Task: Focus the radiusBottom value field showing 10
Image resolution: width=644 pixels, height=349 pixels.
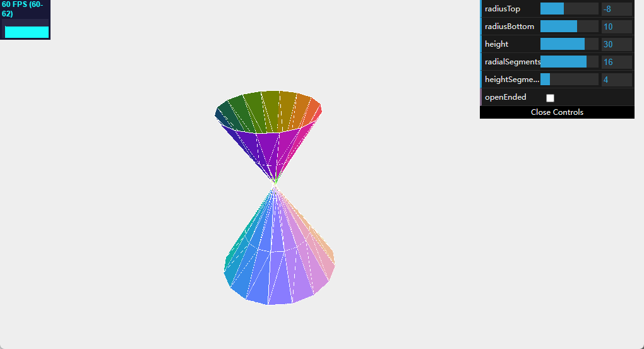Action: 616,27
